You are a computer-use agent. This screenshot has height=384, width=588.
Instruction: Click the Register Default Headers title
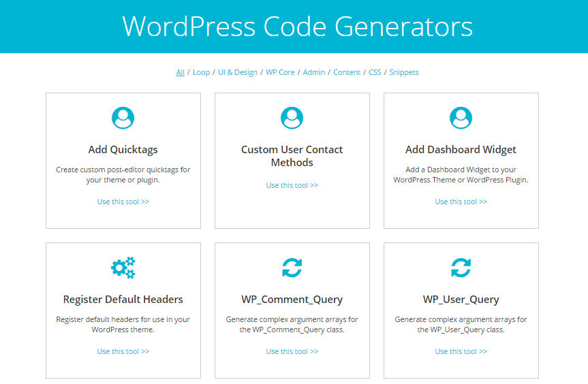point(123,300)
